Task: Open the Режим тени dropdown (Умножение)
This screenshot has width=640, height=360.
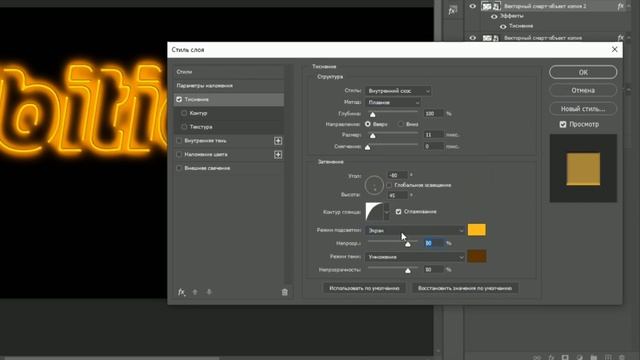Action: click(415, 257)
